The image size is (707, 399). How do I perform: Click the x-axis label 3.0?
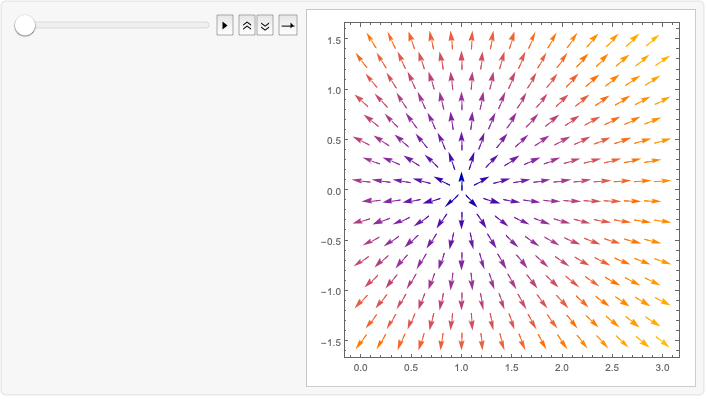click(662, 368)
